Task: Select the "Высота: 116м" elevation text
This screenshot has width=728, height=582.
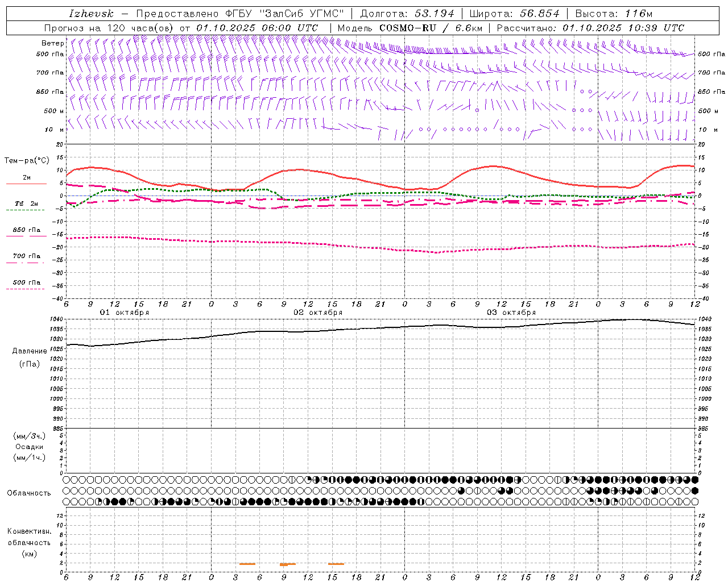Action: 614,14
